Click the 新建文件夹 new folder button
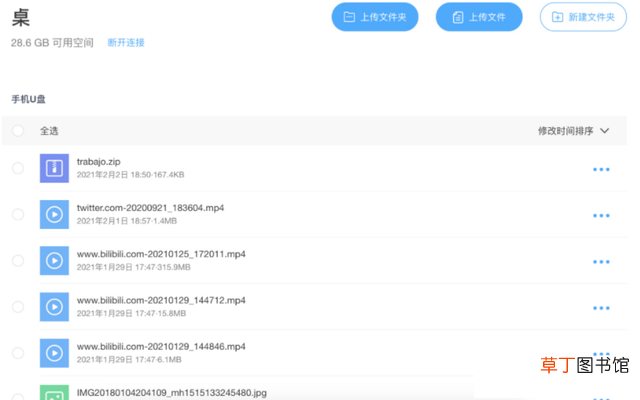 click(x=583, y=17)
